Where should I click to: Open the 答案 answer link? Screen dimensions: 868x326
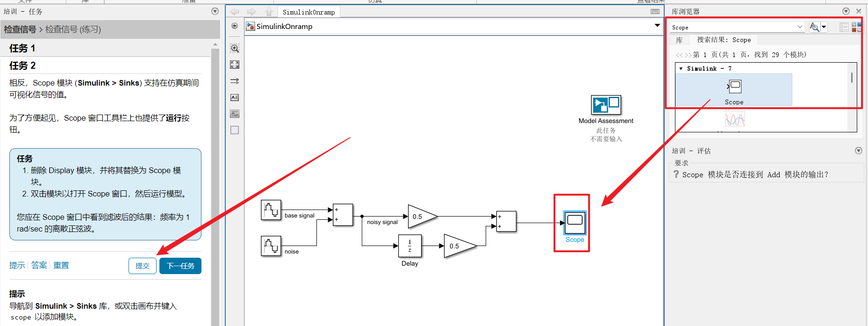pyautogui.click(x=39, y=265)
